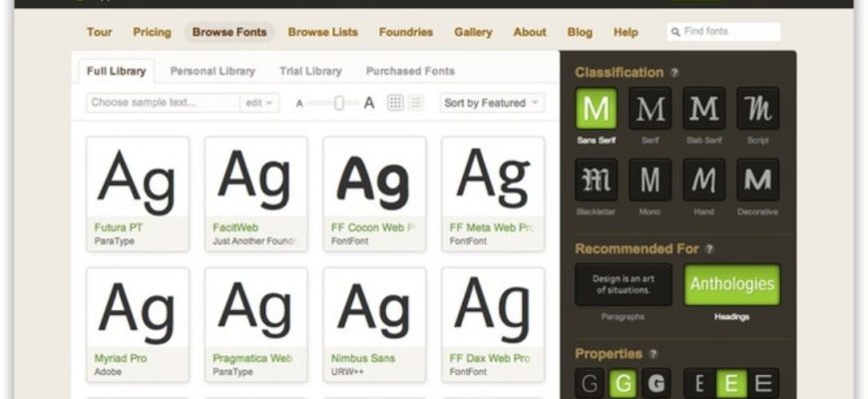Click URW++ foundry under Nimbus Sans
Viewport: 868px width, 399px height.
(x=347, y=372)
